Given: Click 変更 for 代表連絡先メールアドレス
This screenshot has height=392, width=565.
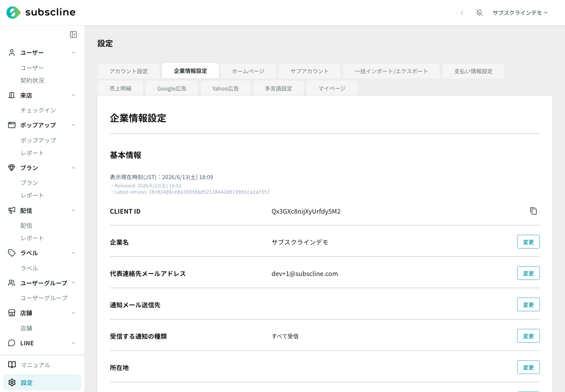Looking at the screenshot, I should (528, 273).
